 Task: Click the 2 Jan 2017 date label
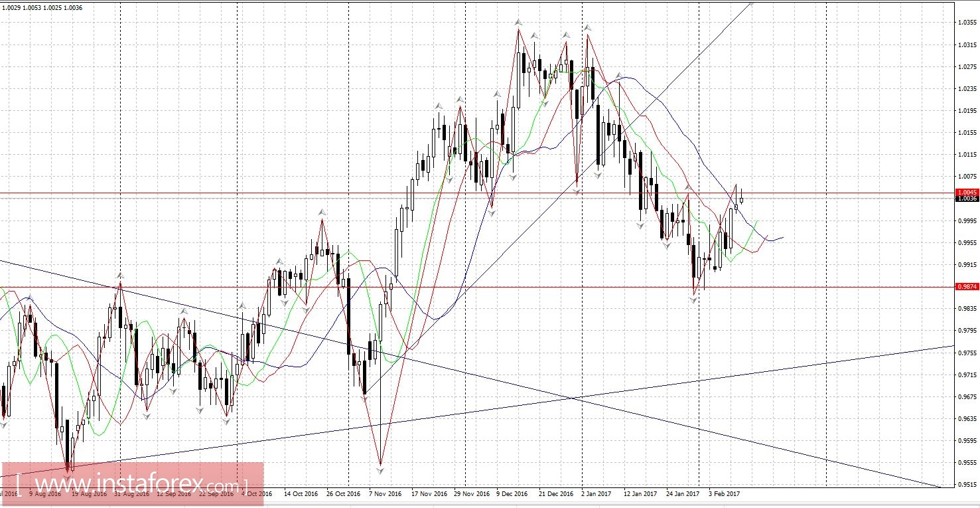(x=596, y=494)
